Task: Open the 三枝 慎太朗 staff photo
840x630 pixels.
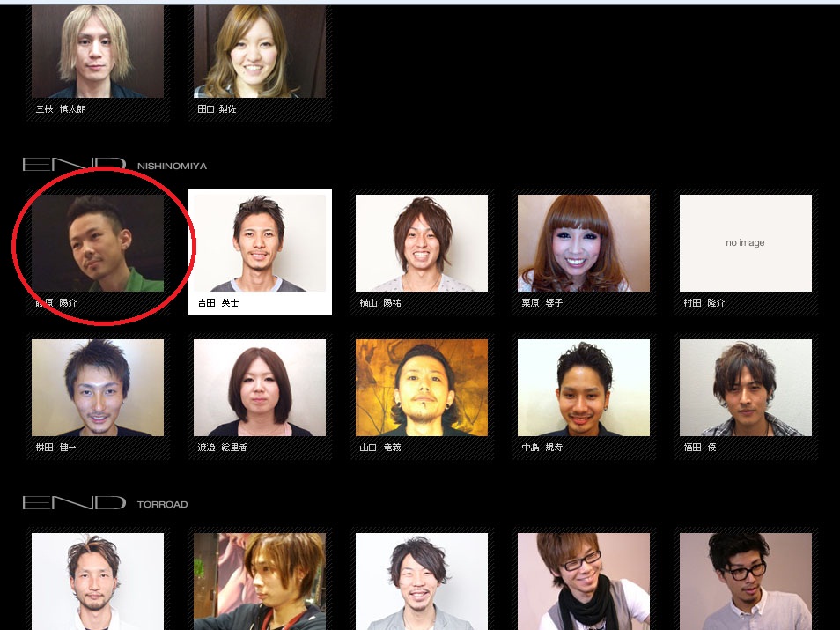Action: pyautogui.click(x=98, y=51)
